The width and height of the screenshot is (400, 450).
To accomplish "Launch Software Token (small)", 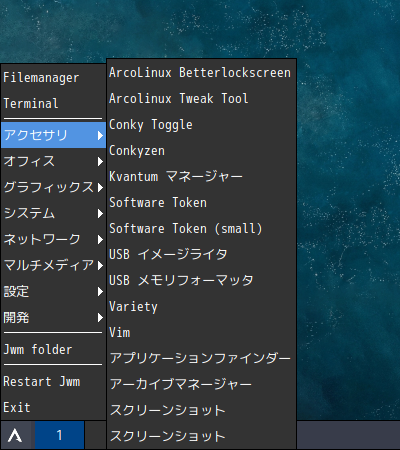I will (x=201, y=229).
